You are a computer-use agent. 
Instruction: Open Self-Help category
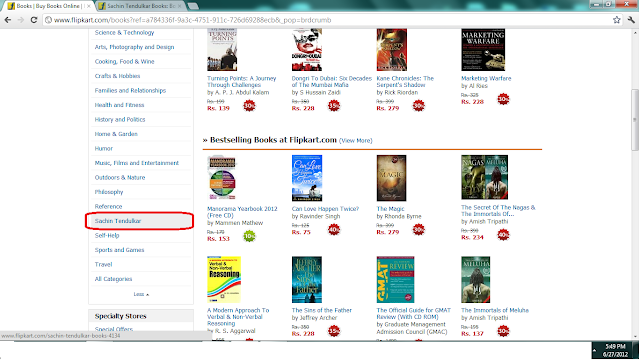[107, 236]
